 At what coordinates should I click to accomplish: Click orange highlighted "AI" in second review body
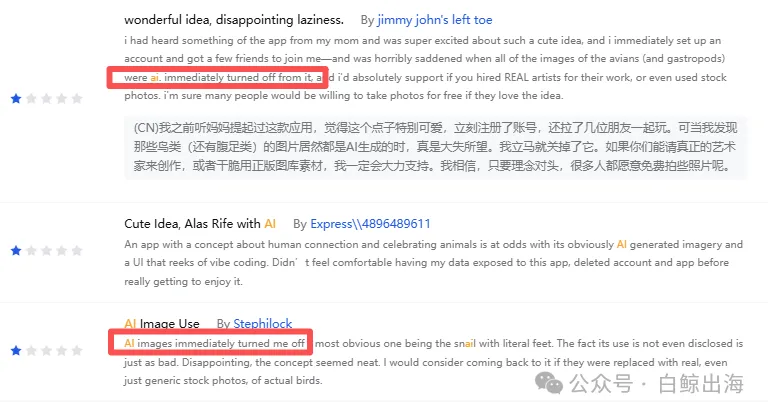tap(622, 244)
